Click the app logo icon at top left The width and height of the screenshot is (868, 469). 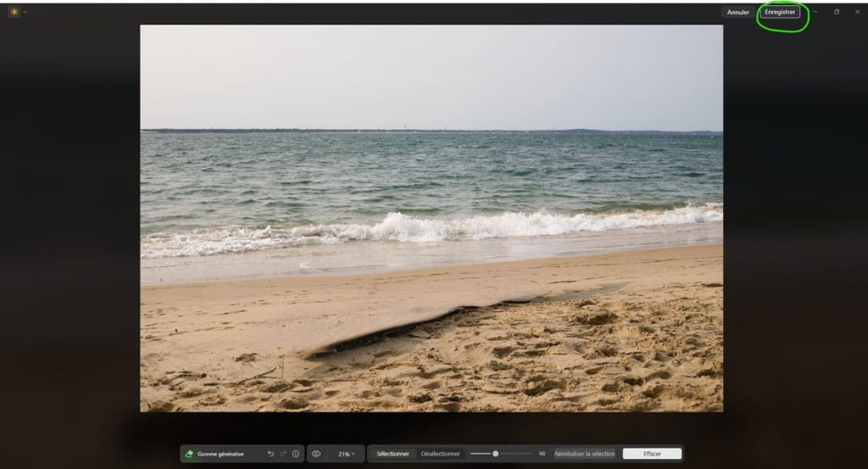pos(14,12)
